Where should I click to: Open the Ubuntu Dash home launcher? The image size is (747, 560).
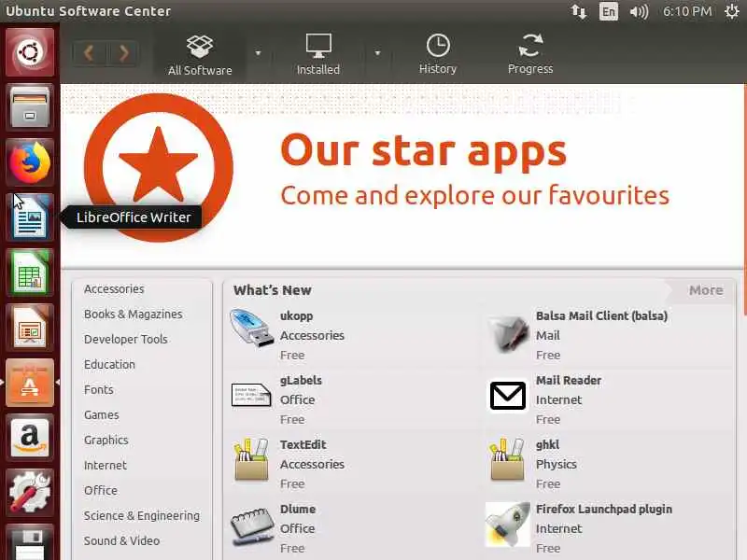point(30,52)
